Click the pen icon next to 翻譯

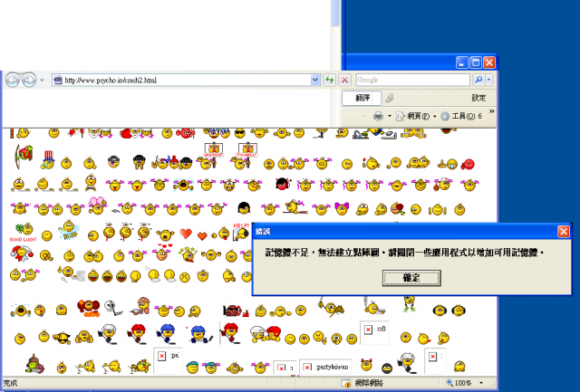coord(389,98)
